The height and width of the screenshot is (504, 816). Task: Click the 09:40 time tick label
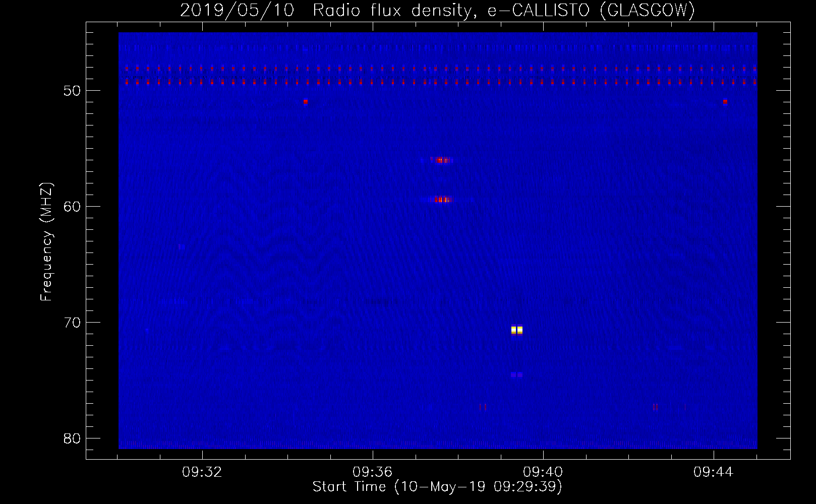pos(543,472)
